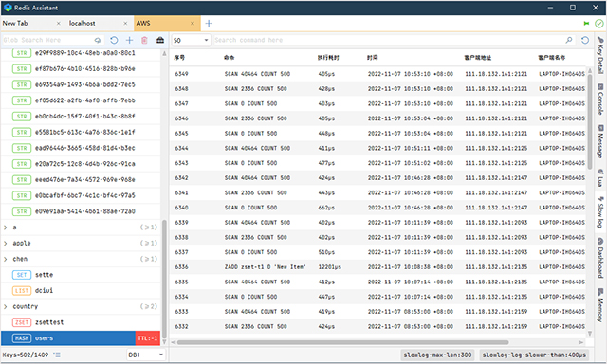
Task: Switch to the localhost tab
Action: [101, 23]
